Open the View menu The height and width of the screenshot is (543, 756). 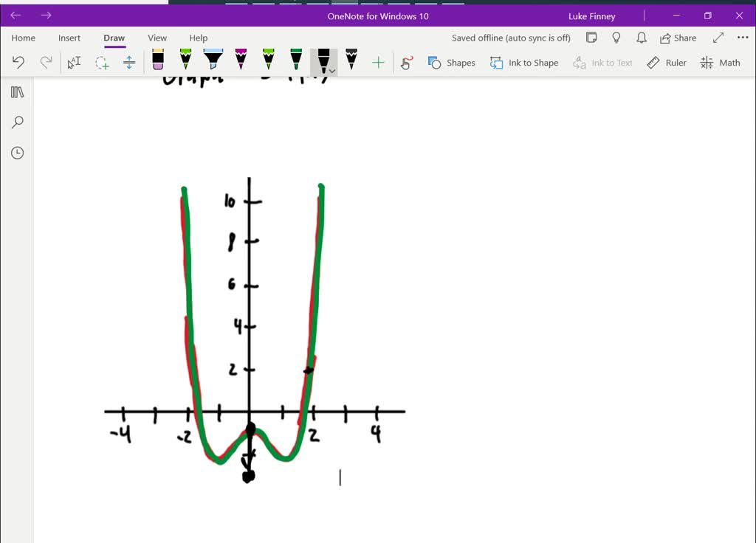[157, 38]
